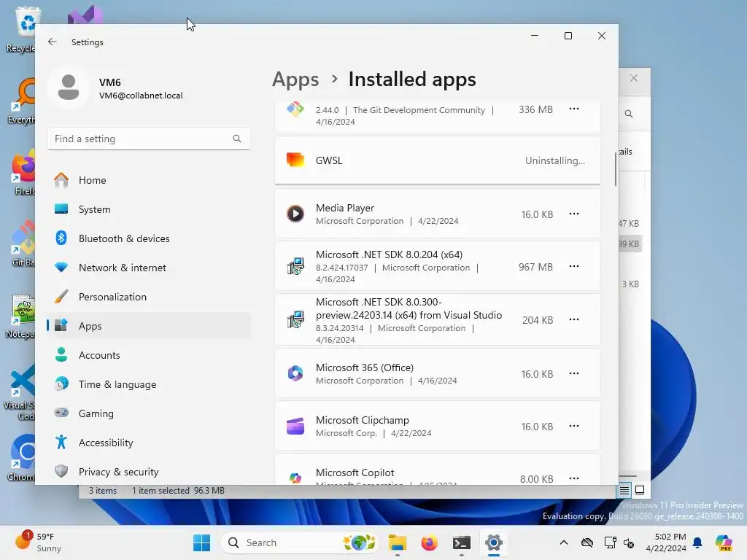
Task: Open more options for .NET SDK 8.0.300-preview
Action: coord(574,319)
